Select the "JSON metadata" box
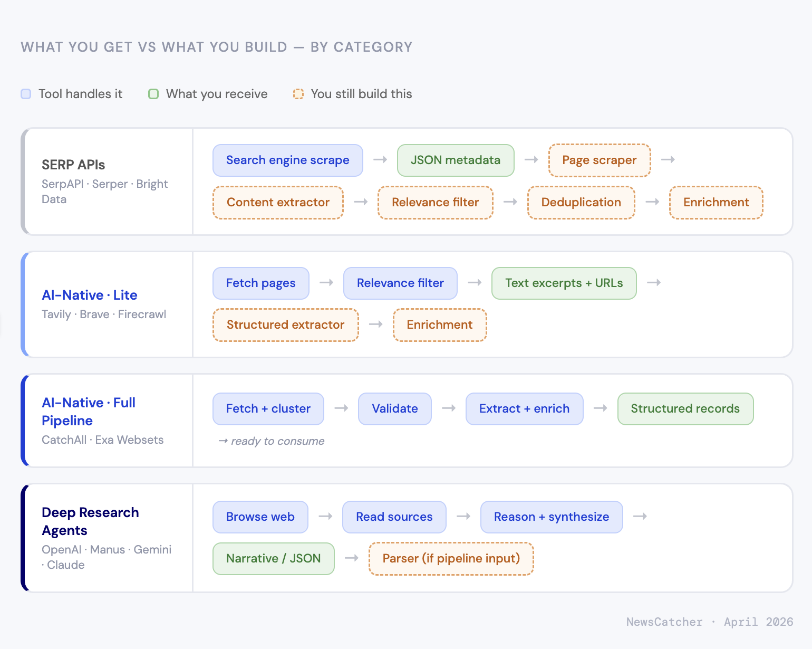The width and height of the screenshot is (812, 649). pyautogui.click(x=456, y=160)
